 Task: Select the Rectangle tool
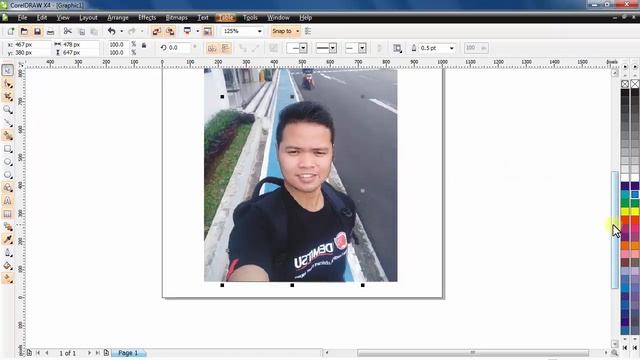pos(7,149)
